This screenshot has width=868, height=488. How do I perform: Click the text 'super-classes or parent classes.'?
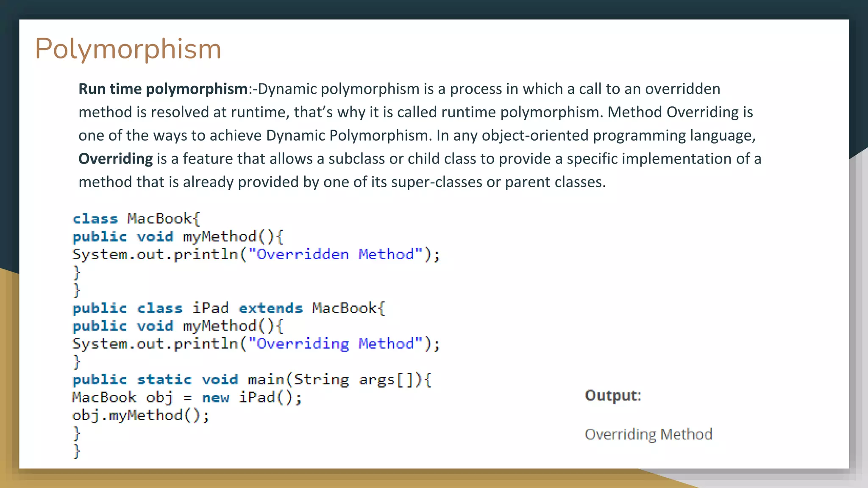pos(498,182)
